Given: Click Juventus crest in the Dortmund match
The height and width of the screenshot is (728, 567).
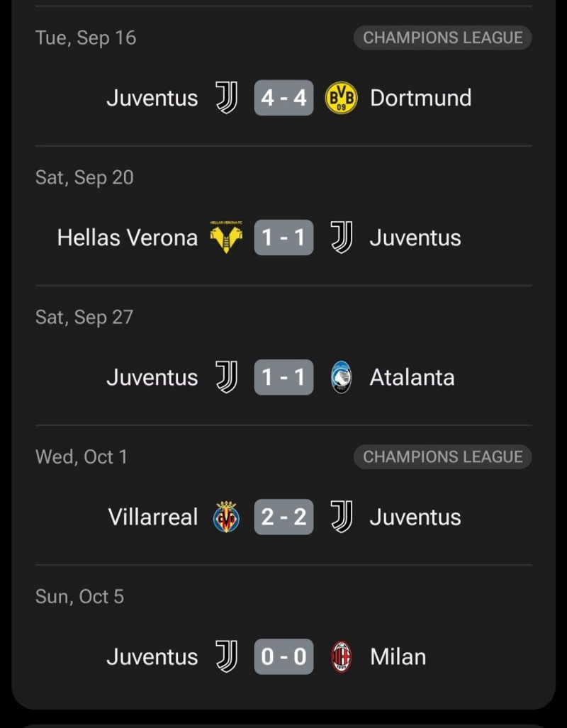Looking at the screenshot, I should (226, 98).
